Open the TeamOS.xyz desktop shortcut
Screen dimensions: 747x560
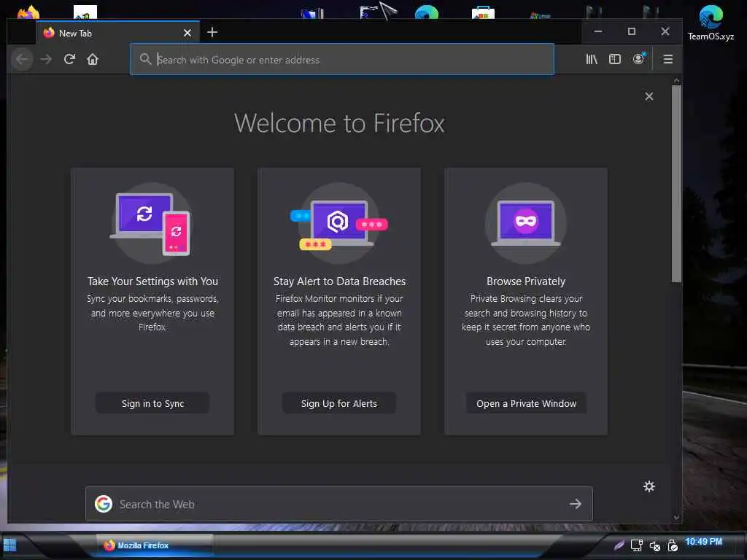point(711,23)
